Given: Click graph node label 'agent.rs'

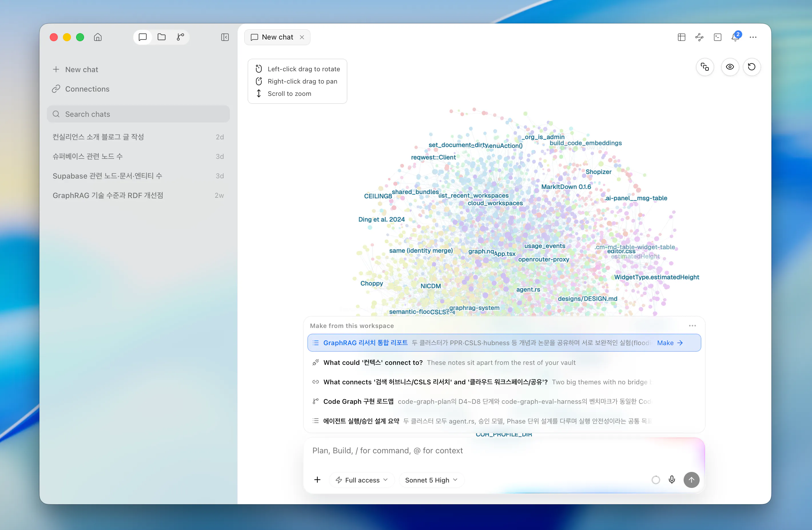Looking at the screenshot, I should coord(528,289).
